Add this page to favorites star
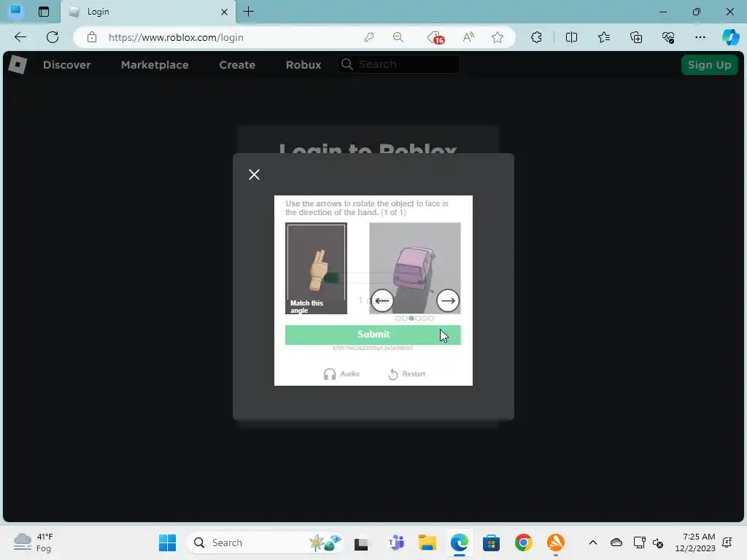The height and width of the screenshot is (560, 747). click(498, 37)
